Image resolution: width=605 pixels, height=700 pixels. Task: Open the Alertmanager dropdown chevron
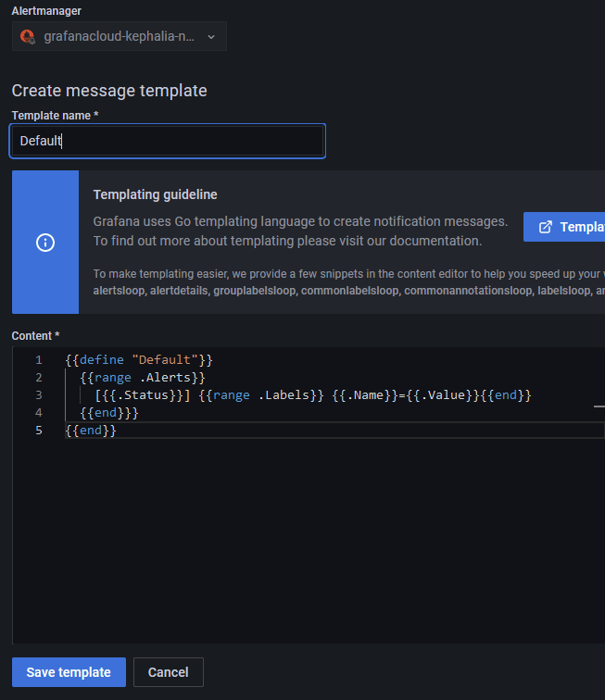click(211, 37)
